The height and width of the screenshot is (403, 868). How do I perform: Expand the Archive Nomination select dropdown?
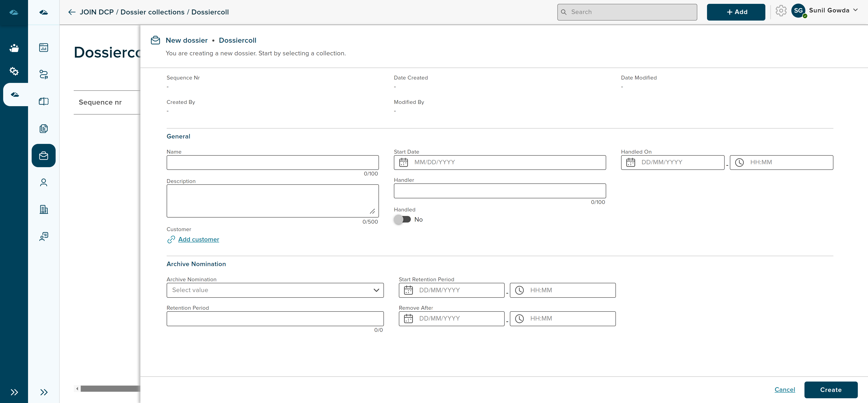coord(275,290)
